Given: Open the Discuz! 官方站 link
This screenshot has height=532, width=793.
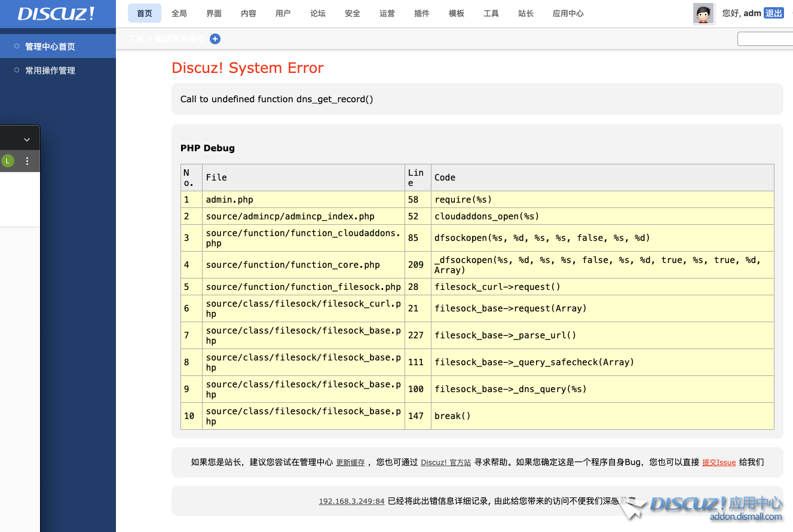Looking at the screenshot, I should pyautogui.click(x=446, y=463).
